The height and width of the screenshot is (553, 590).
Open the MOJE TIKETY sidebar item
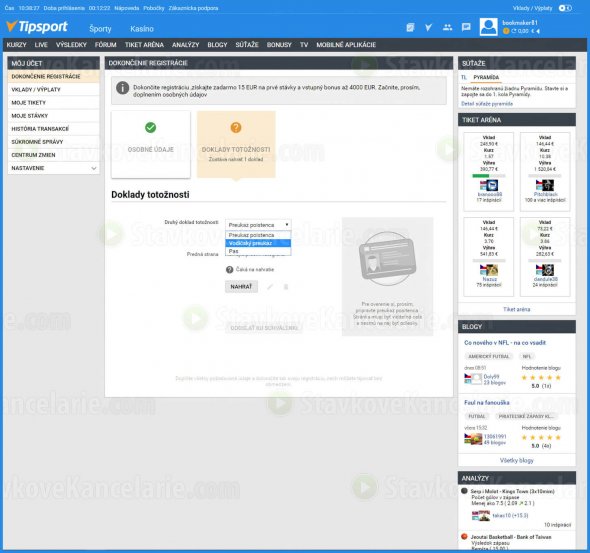click(53, 103)
